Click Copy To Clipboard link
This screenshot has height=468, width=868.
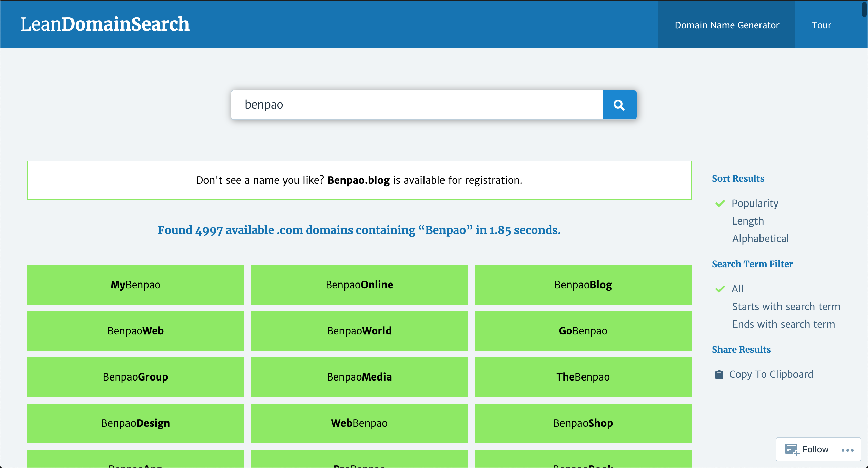click(x=771, y=374)
